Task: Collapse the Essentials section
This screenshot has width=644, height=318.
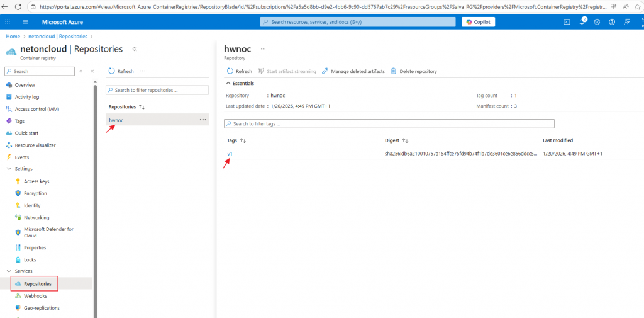Action: 228,83
